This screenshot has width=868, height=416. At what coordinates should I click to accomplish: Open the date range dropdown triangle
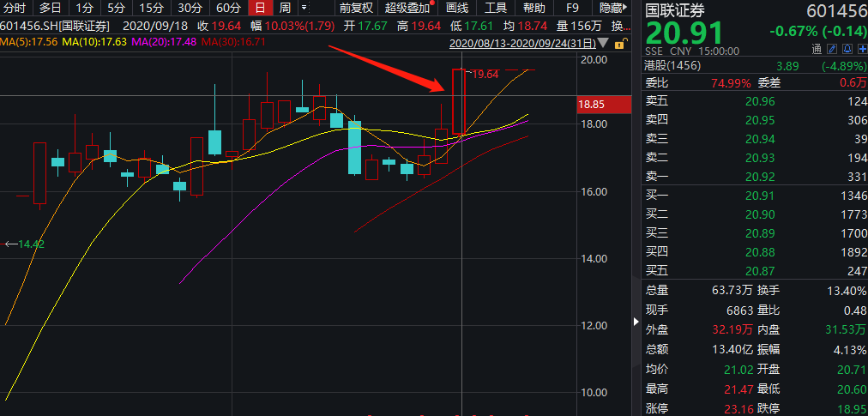pyautogui.click(x=603, y=42)
